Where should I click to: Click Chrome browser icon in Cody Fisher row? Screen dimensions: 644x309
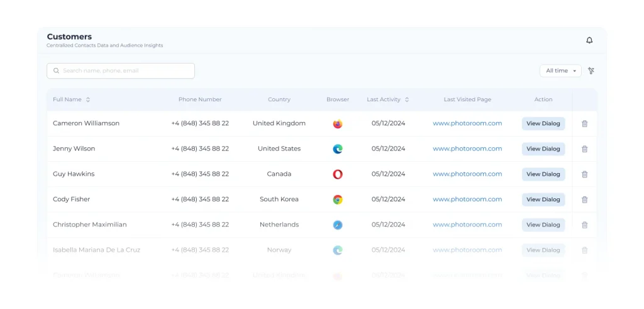[x=338, y=199]
